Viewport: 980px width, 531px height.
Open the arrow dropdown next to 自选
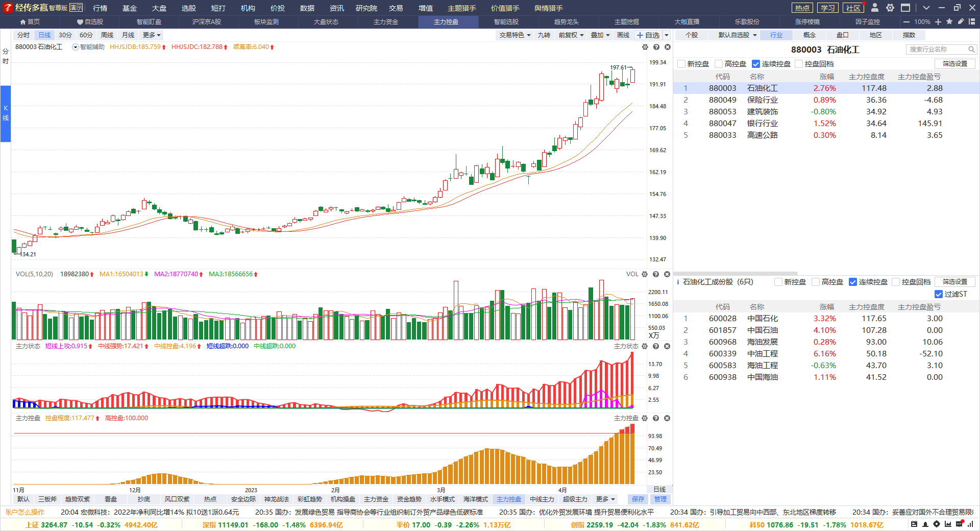click(667, 35)
